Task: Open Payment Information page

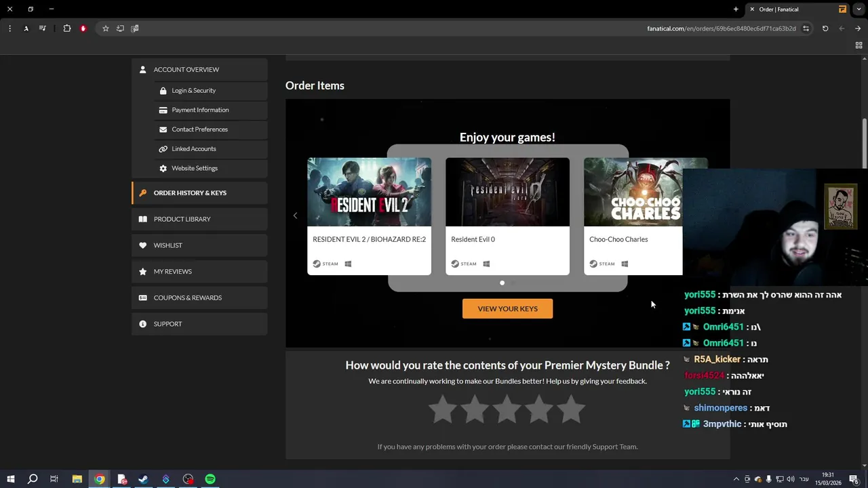Action: click(x=210, y=110)
